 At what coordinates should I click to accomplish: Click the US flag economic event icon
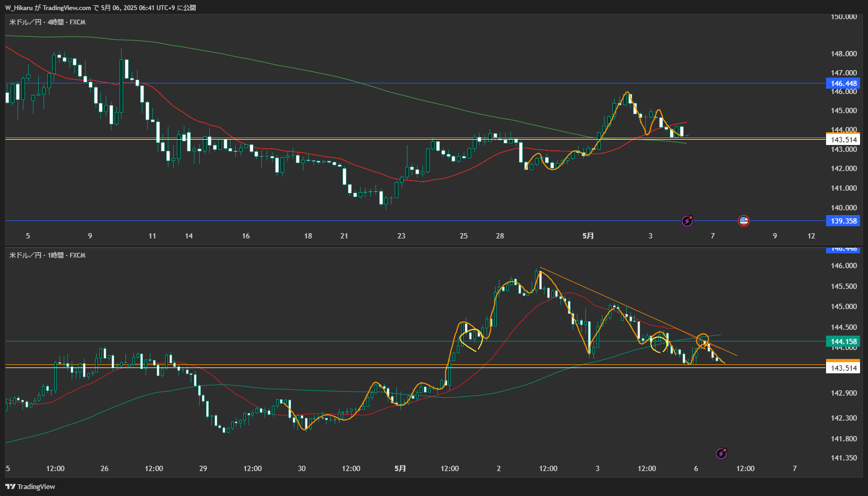pyautogui.click(x=744, y=221)
